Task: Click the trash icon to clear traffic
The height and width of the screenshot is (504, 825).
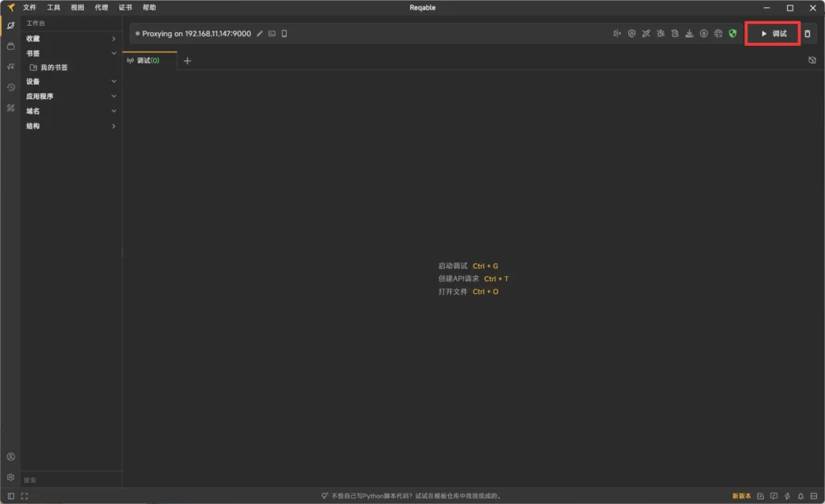Action: pos(807,34)
